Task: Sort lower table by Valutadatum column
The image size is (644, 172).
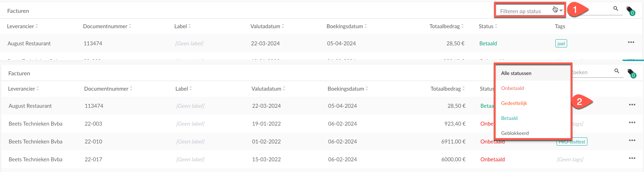Action: (x=268, y=88)
